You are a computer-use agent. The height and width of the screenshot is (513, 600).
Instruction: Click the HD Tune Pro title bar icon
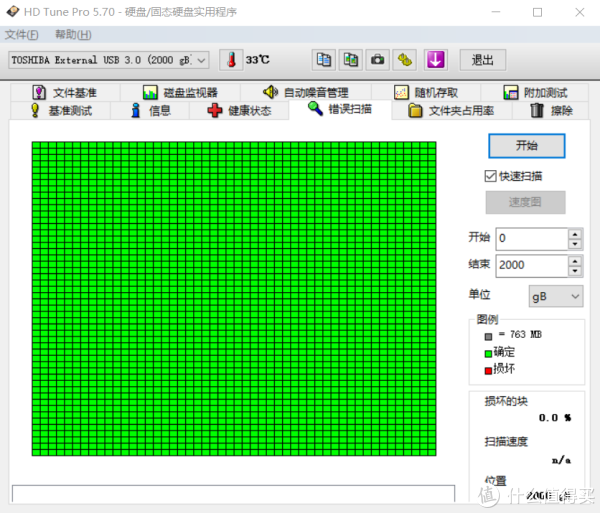tap(13, 11)
